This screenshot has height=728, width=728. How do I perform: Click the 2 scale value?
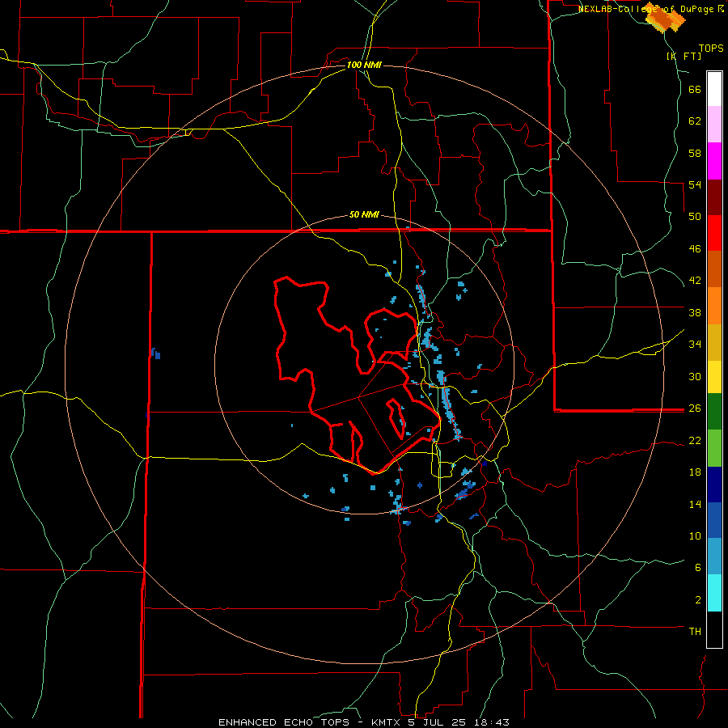click(698, 600)
